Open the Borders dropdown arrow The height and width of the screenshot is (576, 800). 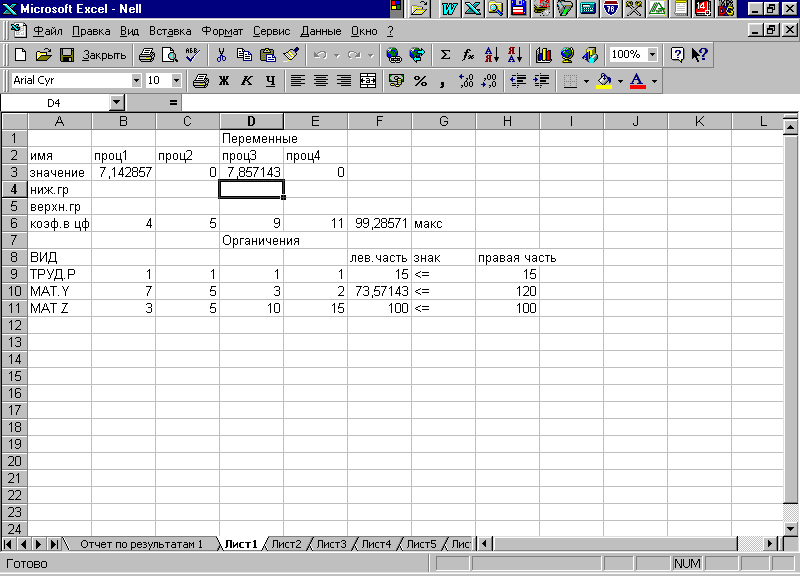[x=586, y=81]
